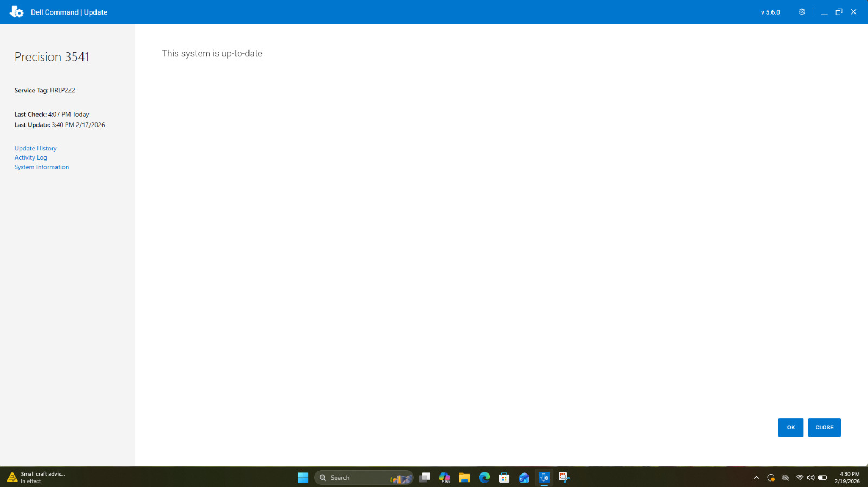Open Task View from the taskbar
This screenshot has height=487, width=868.
coord(425,478)
